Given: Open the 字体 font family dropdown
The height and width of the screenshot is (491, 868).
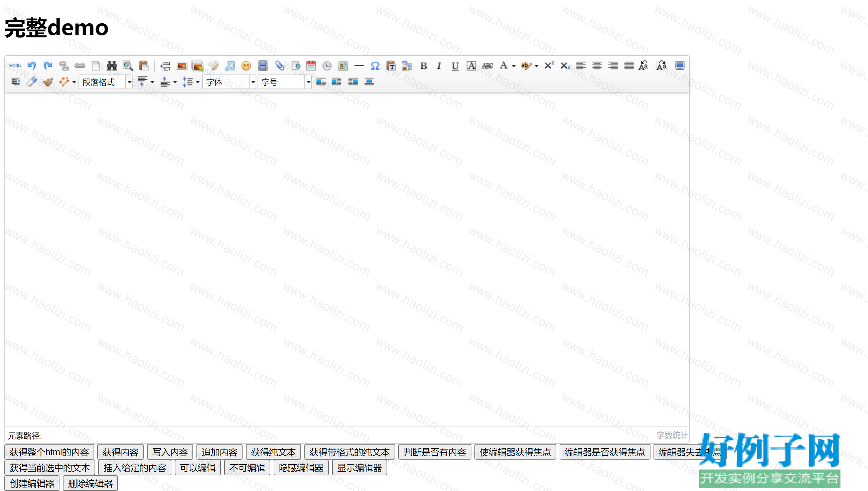Looking at the screenshot, I should pyautogui.click(x=229, y=82).
